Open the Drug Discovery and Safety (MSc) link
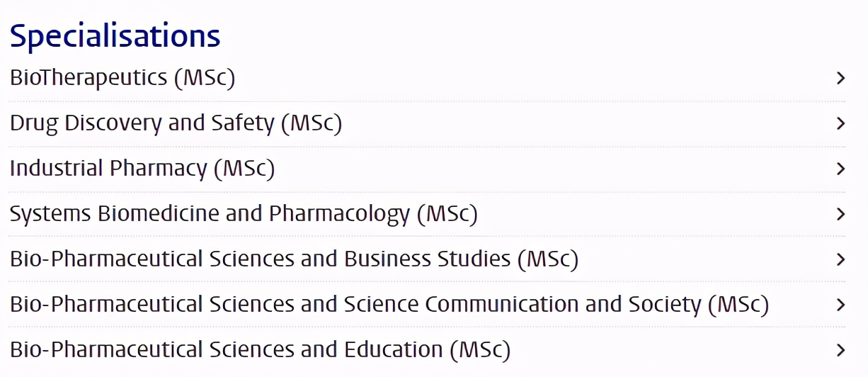The image size is (868, 377). coord(176,123)
